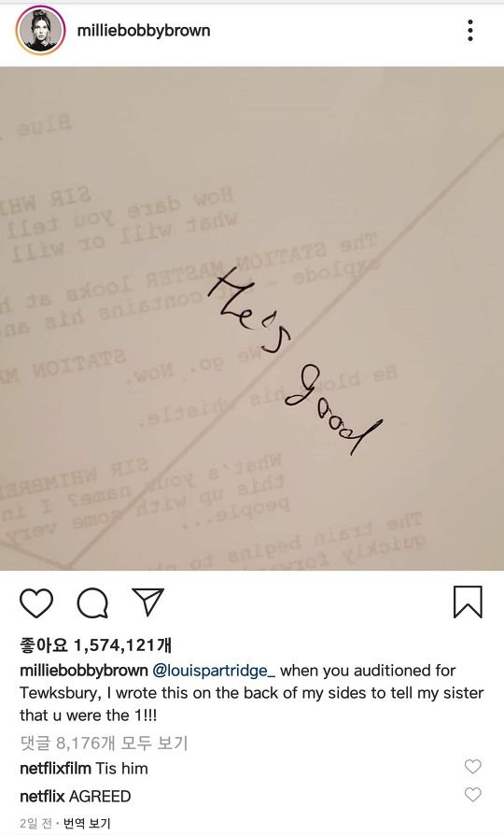Screen dimensions: 504x835
Task: Like the post with the heart icon
Action: (x=36, y=602)
